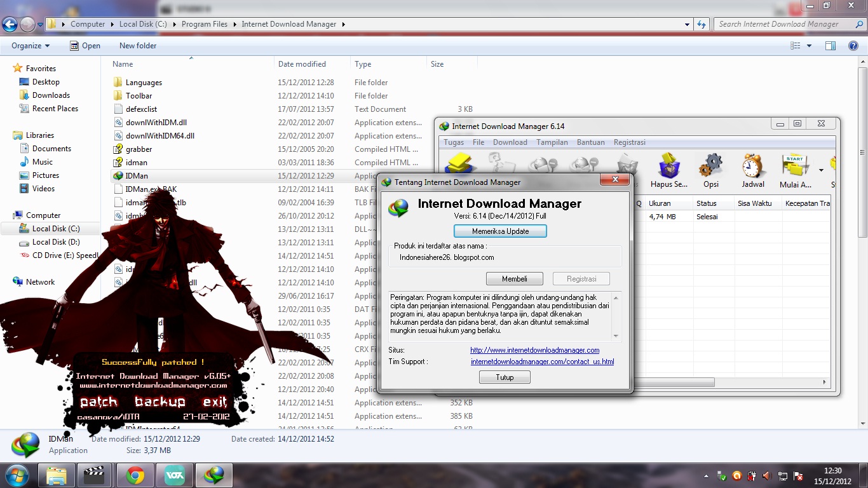The height and width of the screenshot is (488, 868).
Task: Click exit in the patcher window
Action: (x=215, y=402)
